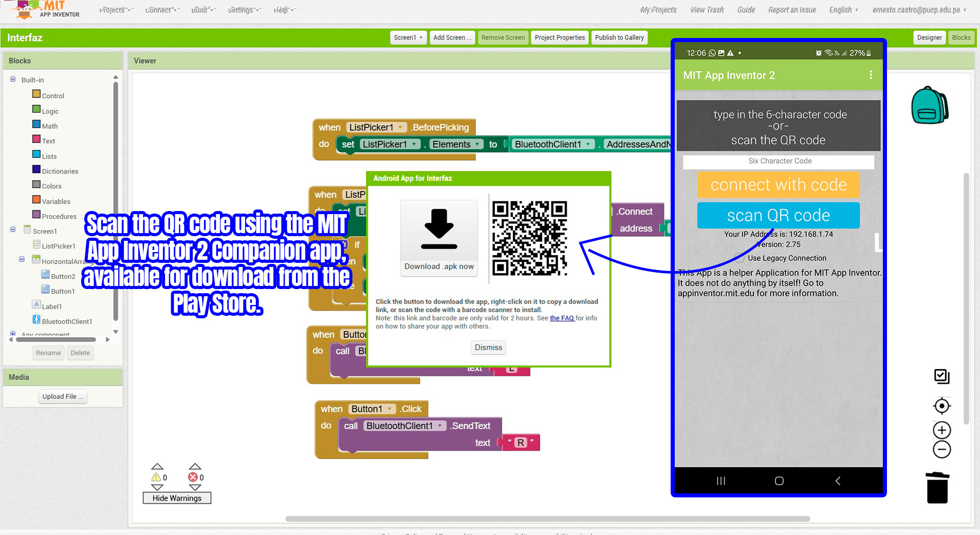The width and height of the screenshot is (980, 535).
Task: Jump to the previous warning with the up arrow
Action: click(x=157, y=466)
